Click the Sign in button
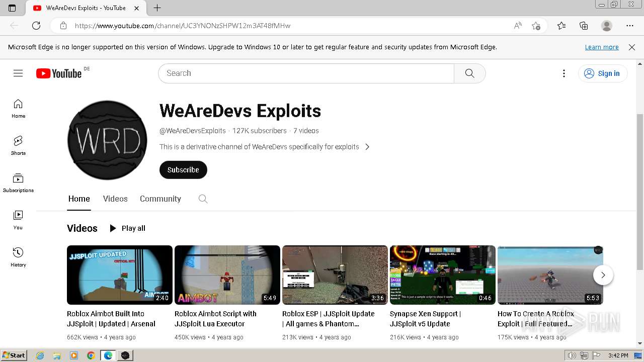Image resolution: width=644 pixels, height=362 pixels. click(602, 73)
